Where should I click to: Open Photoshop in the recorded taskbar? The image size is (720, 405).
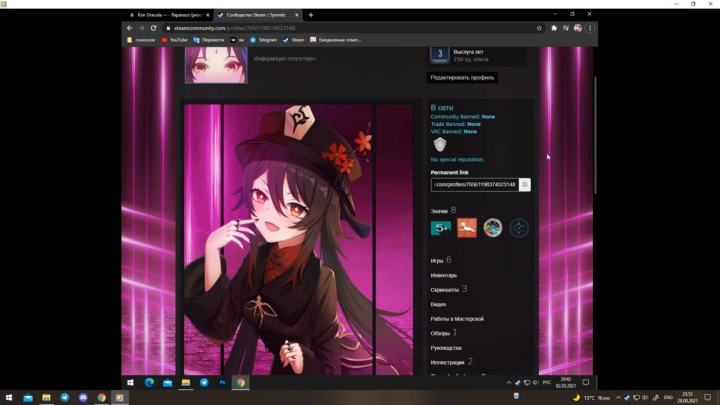coord(222,382)
